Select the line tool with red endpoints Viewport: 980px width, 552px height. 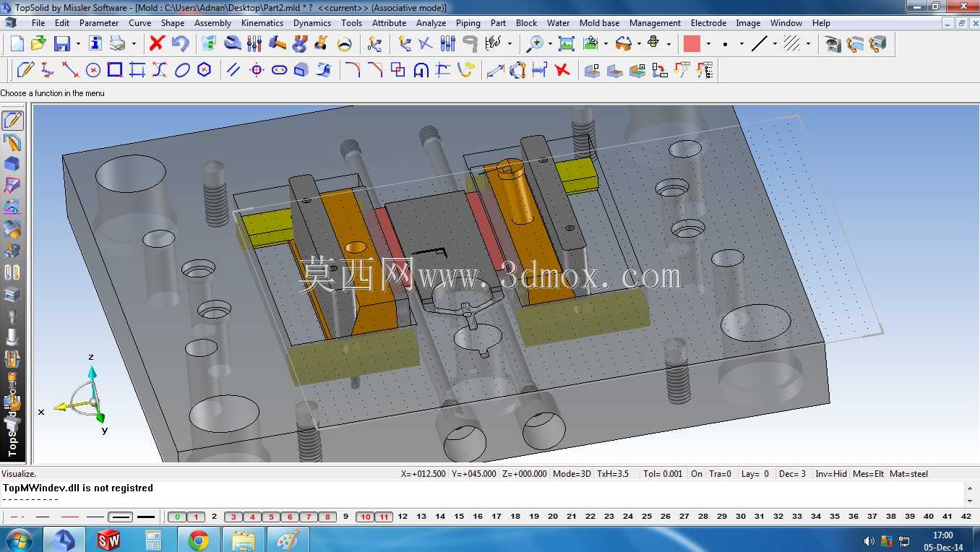(x=70, y=70)
